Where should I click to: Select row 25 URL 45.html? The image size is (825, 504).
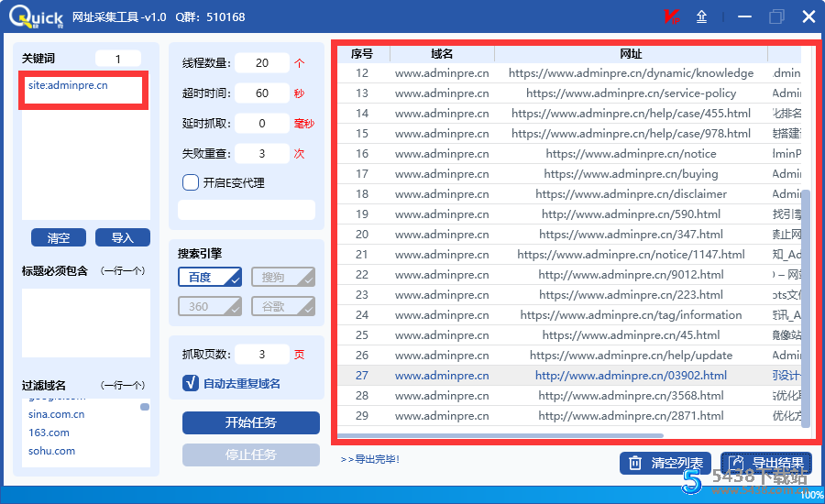pos(631,335)
